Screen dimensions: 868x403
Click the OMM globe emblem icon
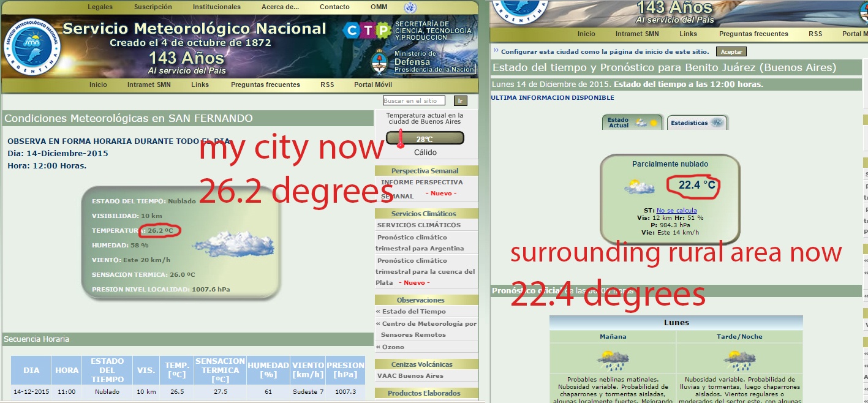coord(410,7)
